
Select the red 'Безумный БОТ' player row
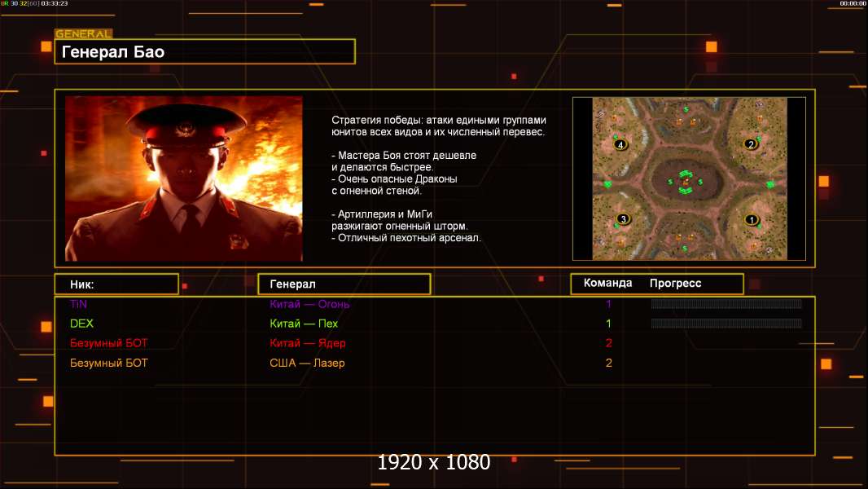[x=108, y=343]
